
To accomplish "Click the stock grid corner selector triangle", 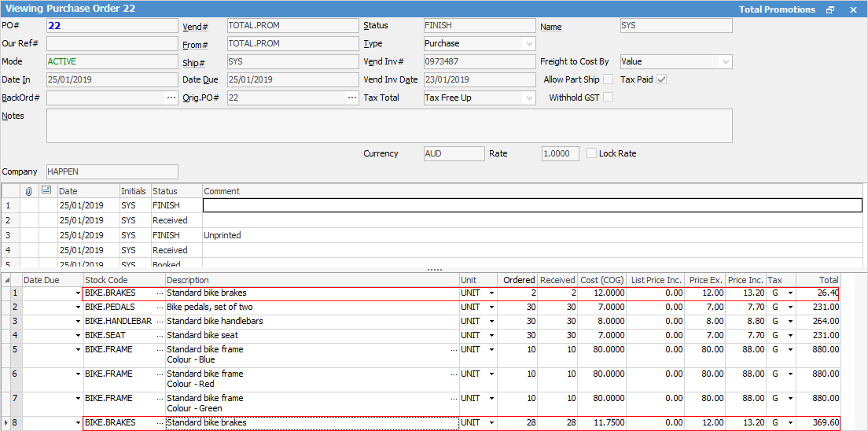I will [x=7, y=280].
